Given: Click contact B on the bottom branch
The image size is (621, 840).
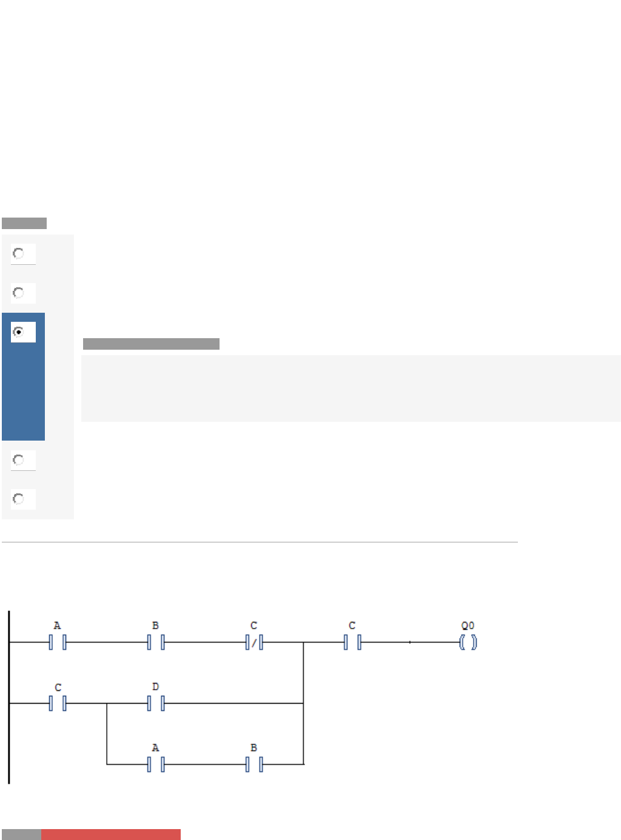Looking at the screenshot, I should click(254, 764).
